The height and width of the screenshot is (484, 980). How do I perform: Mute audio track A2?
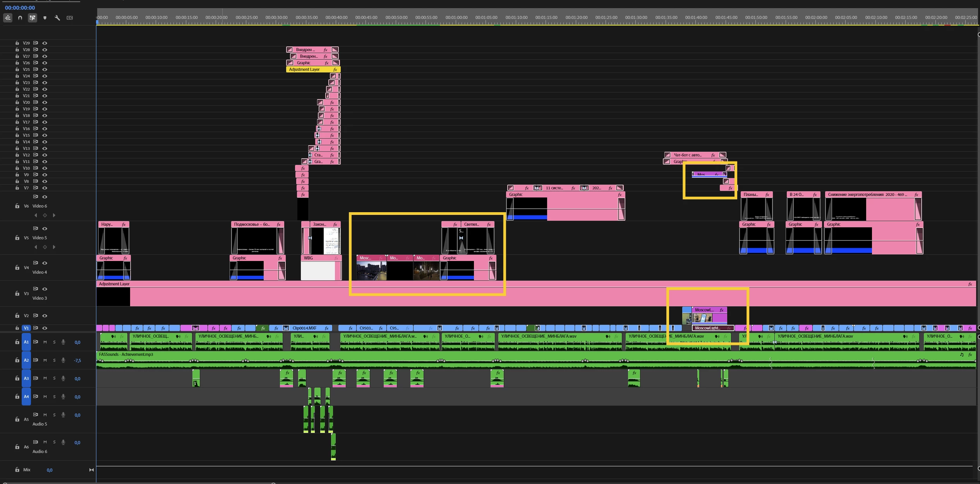(45, 360)
